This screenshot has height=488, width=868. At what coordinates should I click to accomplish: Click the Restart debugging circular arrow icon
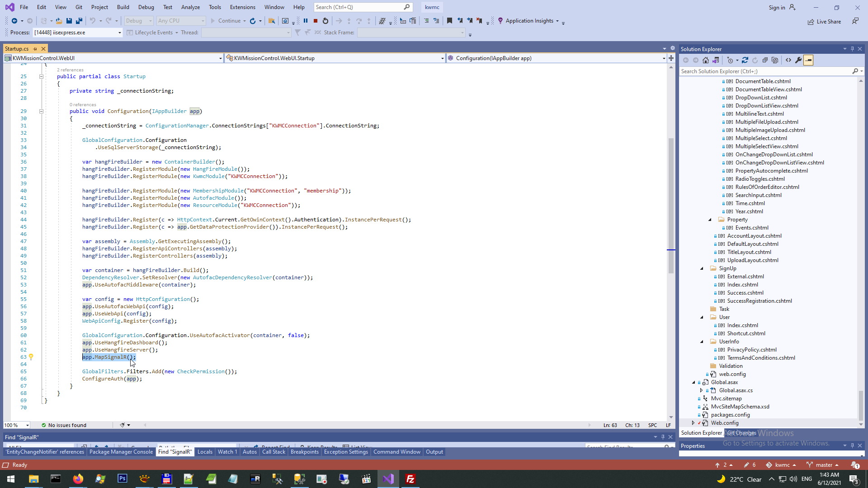325,21
